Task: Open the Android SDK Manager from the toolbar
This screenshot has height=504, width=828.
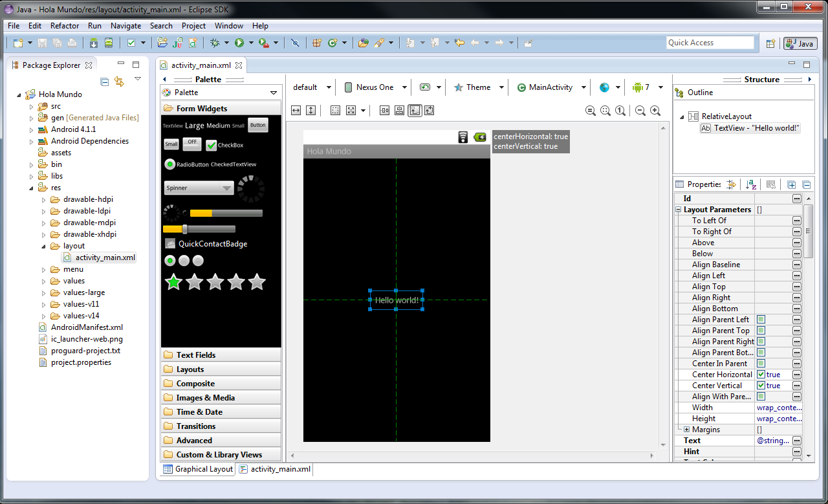Action: [94, 43]
